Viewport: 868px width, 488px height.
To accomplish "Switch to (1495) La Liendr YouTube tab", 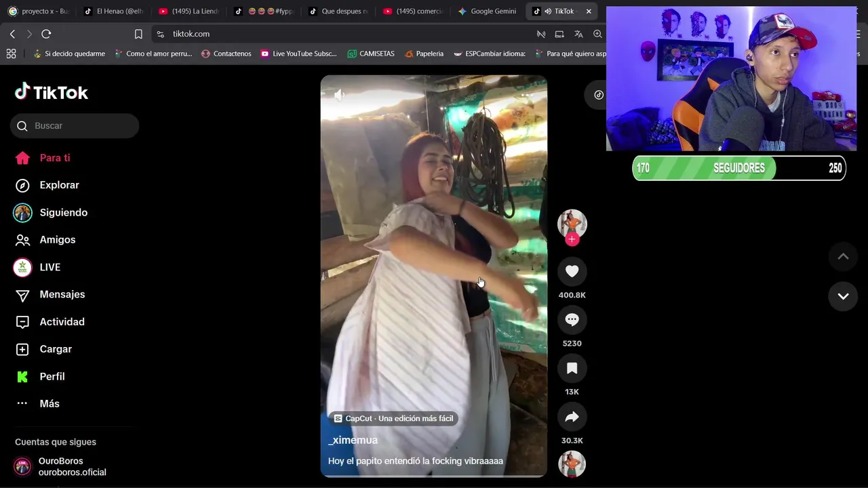I will 189,12.
